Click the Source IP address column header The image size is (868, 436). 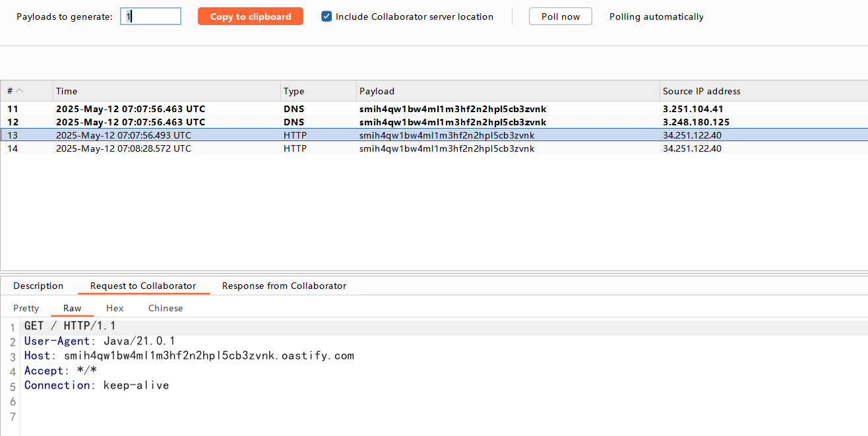click(x=701, y=91)
